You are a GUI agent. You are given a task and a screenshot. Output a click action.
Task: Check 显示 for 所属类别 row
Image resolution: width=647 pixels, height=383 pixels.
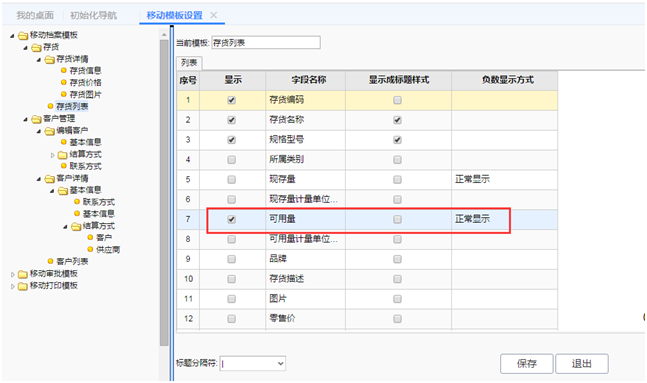tap(231, 160)
